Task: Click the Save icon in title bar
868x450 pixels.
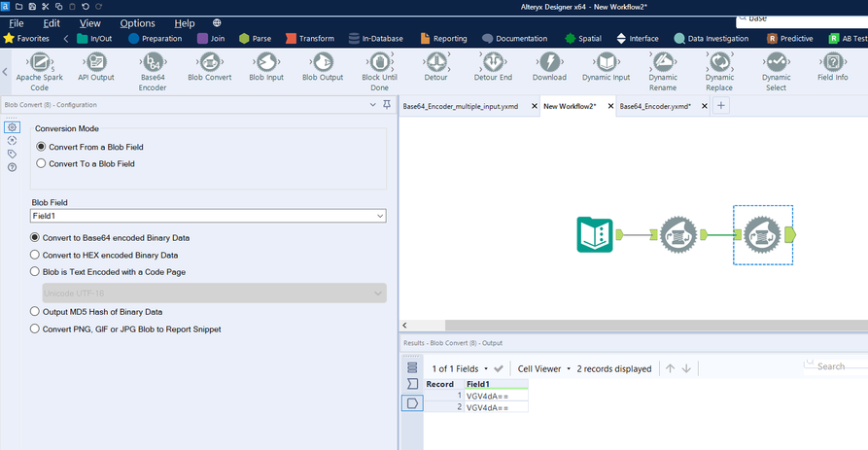Action: point(32,7)
